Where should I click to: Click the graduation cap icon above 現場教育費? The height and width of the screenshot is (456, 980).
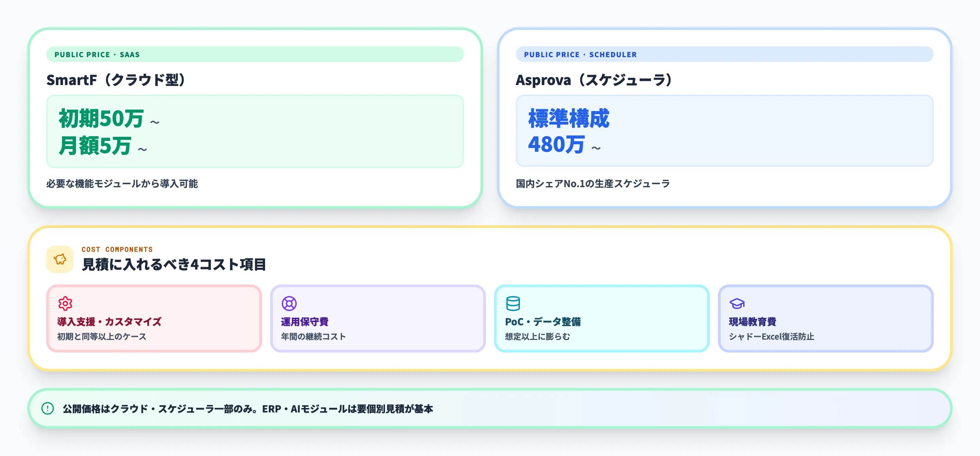click(737, 303)
